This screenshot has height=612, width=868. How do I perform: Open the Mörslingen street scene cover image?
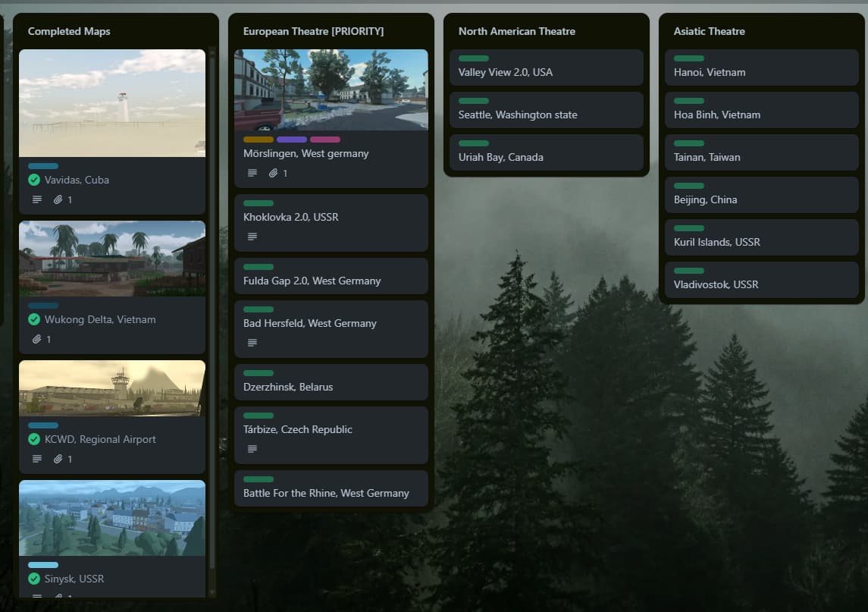tap(331, 89)
